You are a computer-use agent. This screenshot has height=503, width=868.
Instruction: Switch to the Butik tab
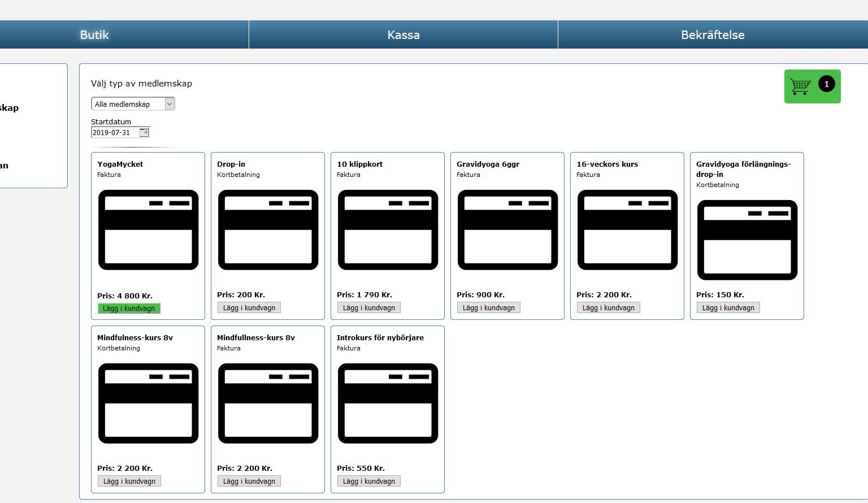point(94,35)
